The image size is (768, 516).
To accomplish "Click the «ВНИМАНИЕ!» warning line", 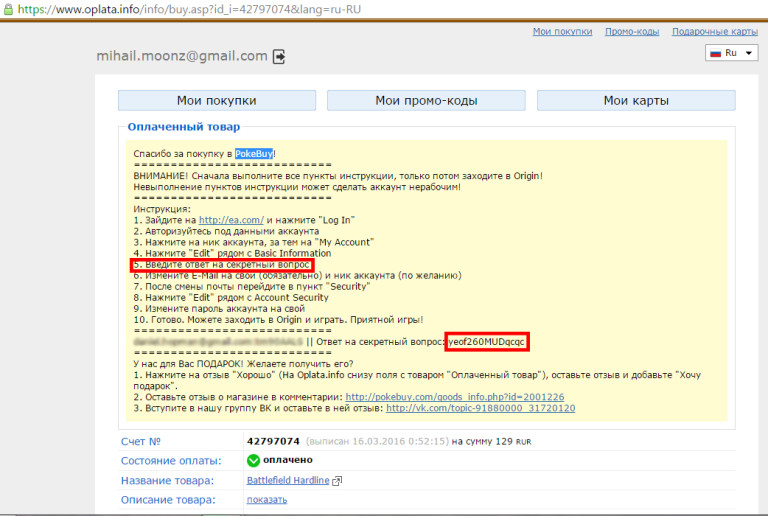I will click(x=338, y=176).
